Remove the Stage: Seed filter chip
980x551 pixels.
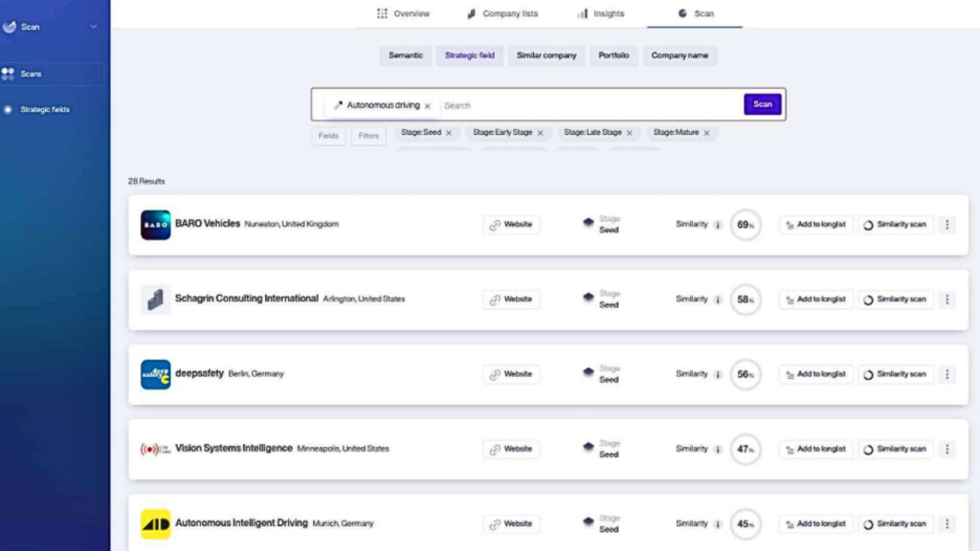449,133
